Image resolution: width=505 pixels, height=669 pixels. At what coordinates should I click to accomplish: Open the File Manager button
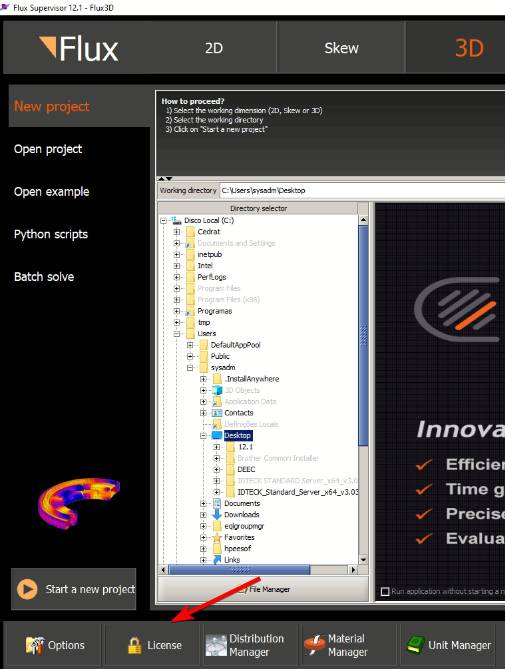tap(263, 589)
